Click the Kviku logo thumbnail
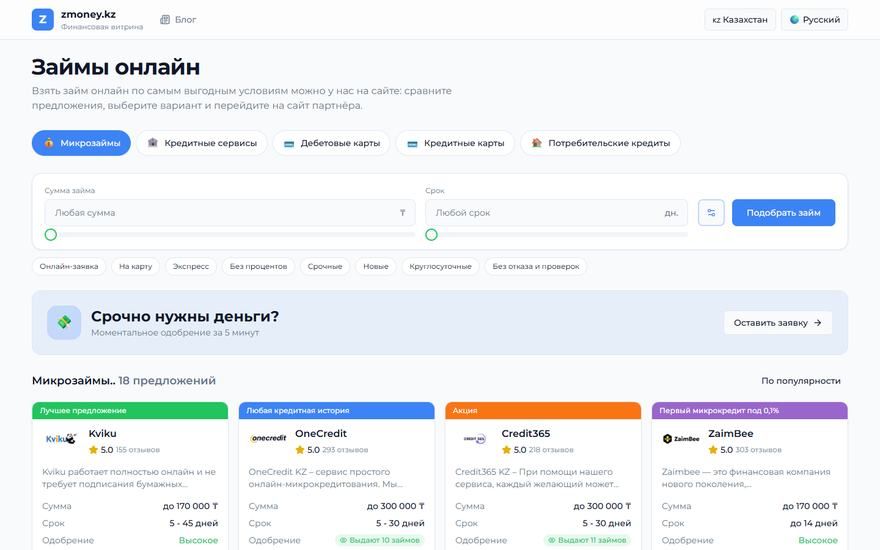 [61, 439]
